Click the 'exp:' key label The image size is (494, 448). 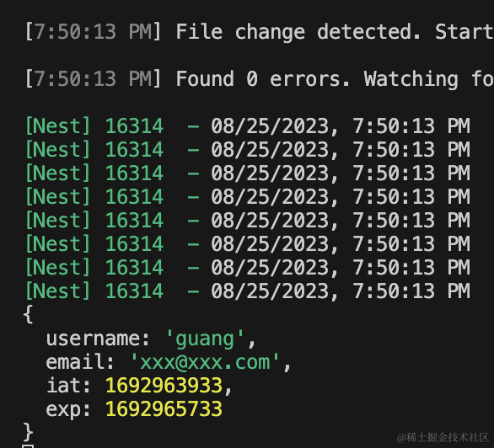click(68, 409)
